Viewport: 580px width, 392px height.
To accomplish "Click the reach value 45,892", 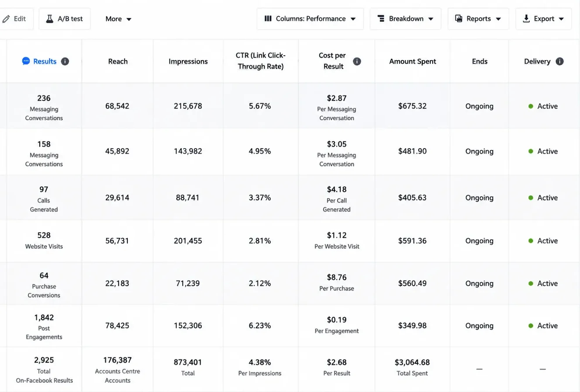I will tap(117, 152).
